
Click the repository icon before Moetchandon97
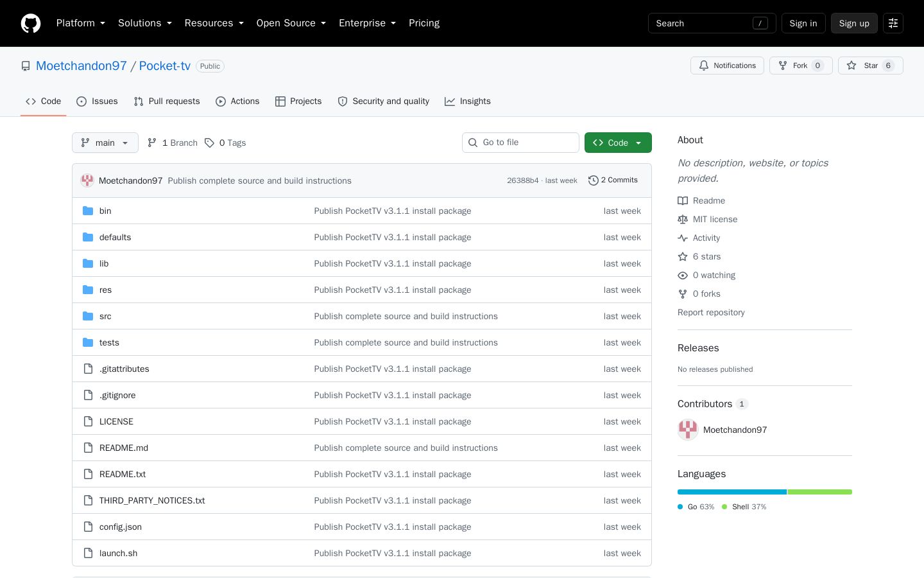pos(26,66)
